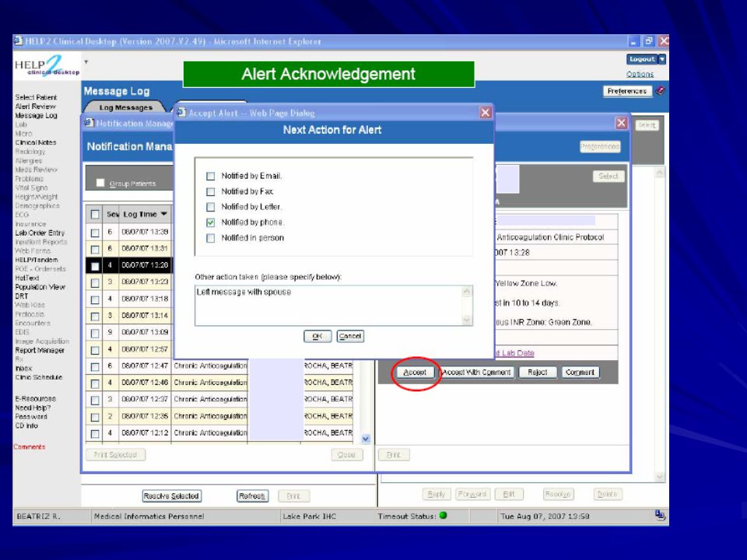Check the Notified in person box
This screenshot has height=560, width=747.
pos(211,238)
